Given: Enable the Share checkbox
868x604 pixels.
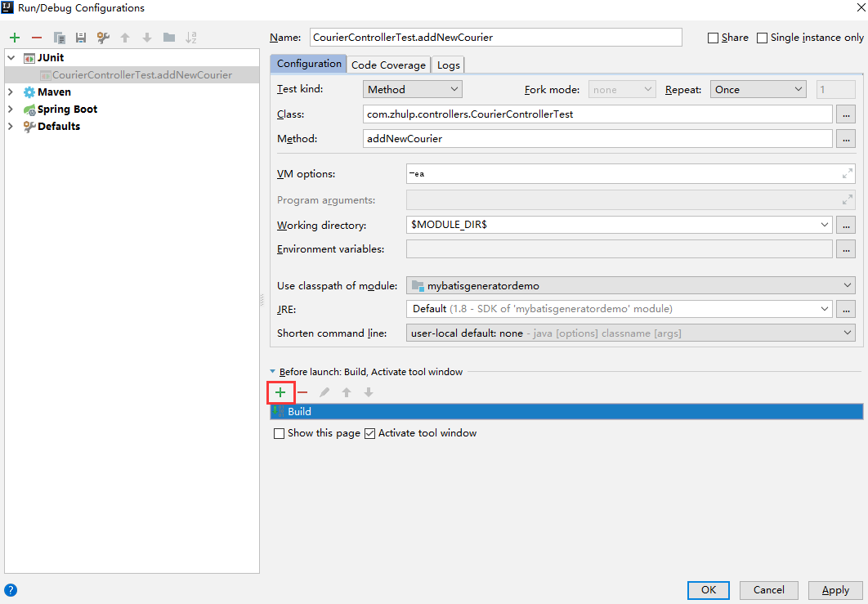Looking at the screenshot, I should pyautogui.click(x=713, y=38).
